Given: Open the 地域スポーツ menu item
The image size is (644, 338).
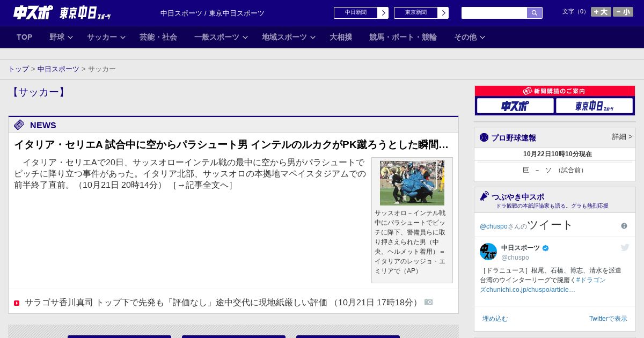Looking at the screenshot, I should [x=284, y=37].
